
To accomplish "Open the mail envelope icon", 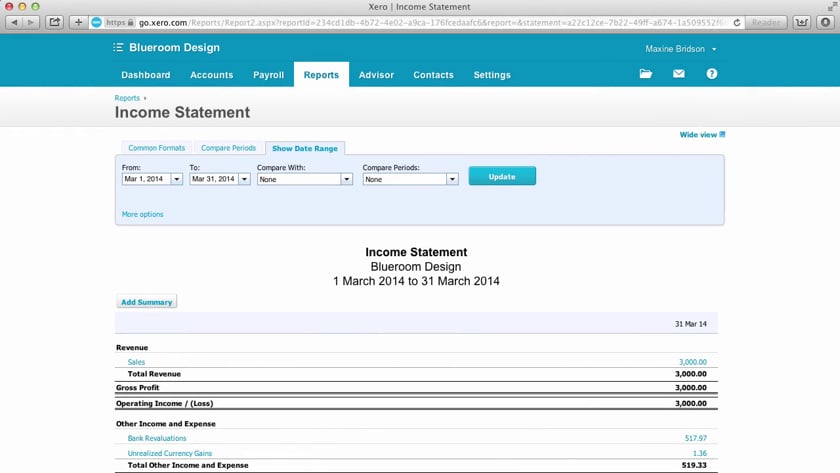I will tap(679, 74).
